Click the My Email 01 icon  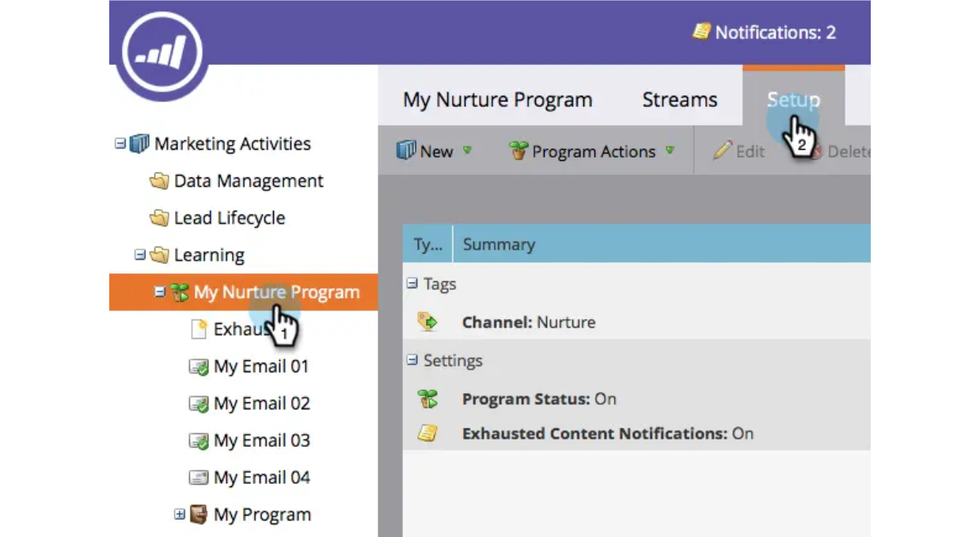pyautogui.click(x=199, y=367)
